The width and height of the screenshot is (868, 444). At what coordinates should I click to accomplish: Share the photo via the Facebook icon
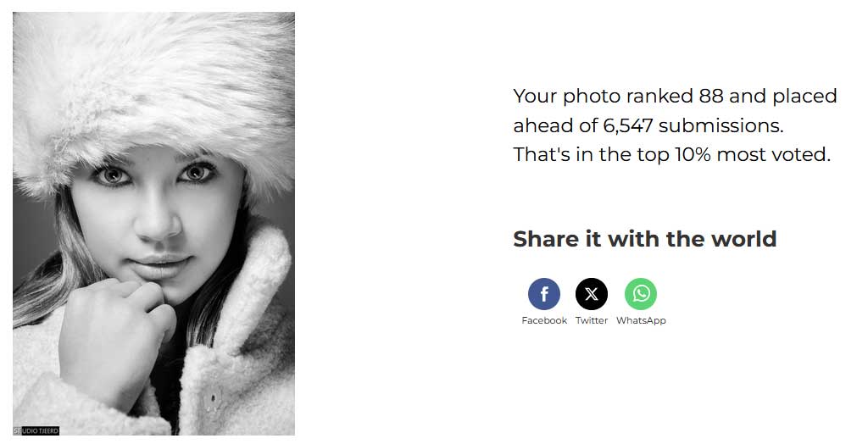543,293
